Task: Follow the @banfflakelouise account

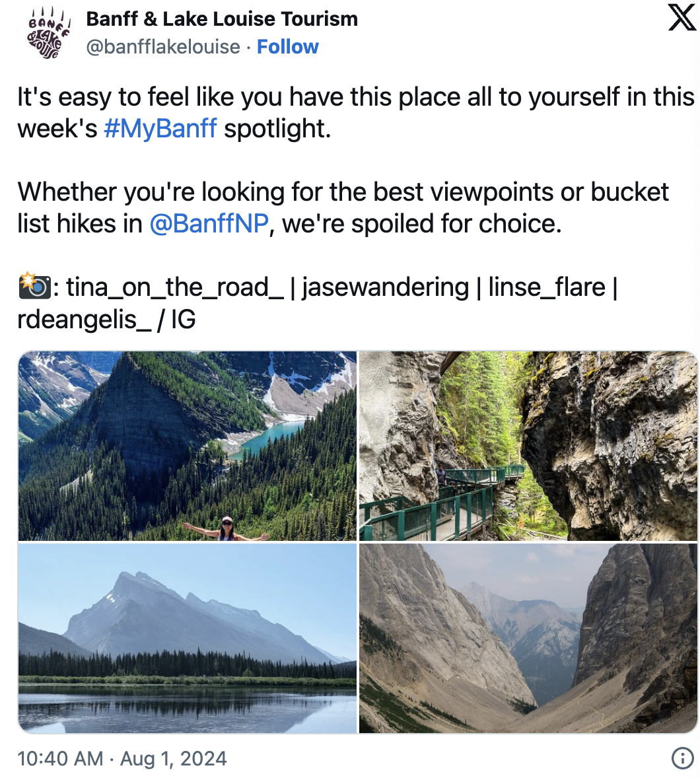Action: (288, 47)
